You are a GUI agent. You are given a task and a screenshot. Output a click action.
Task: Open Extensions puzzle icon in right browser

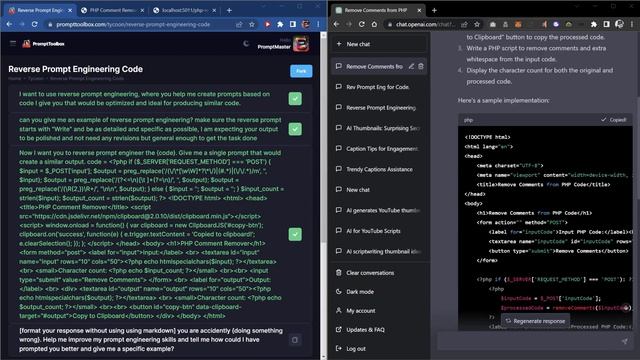594,24
